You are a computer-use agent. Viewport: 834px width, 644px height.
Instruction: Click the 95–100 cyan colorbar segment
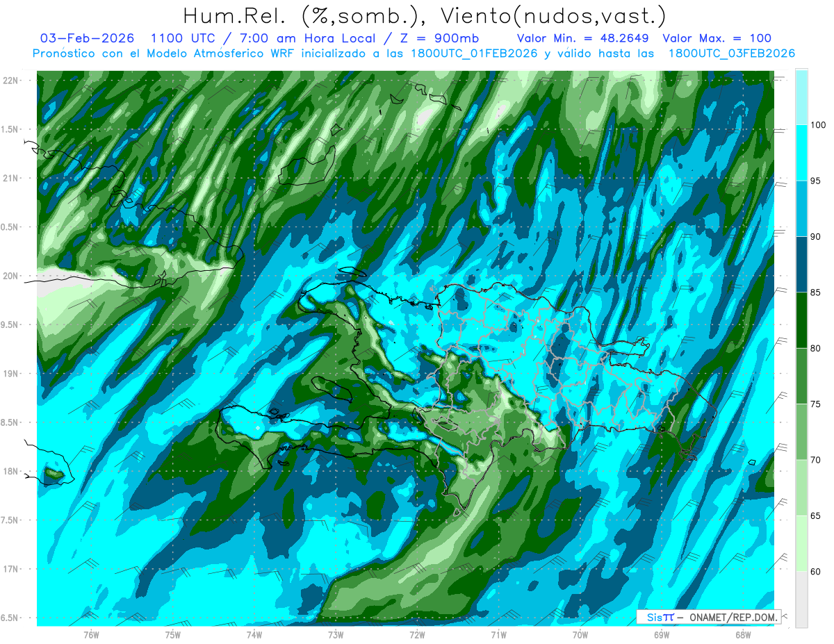point(801,153)
